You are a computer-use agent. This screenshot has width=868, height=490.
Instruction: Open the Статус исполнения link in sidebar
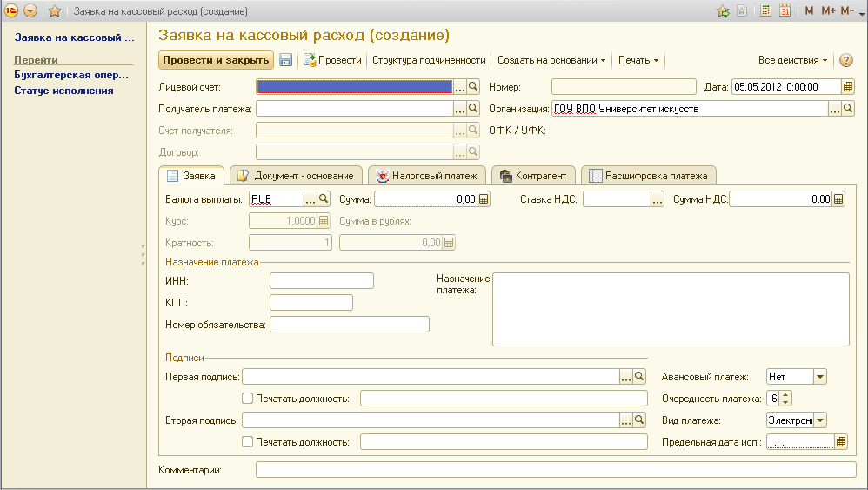tap(63, 91)
